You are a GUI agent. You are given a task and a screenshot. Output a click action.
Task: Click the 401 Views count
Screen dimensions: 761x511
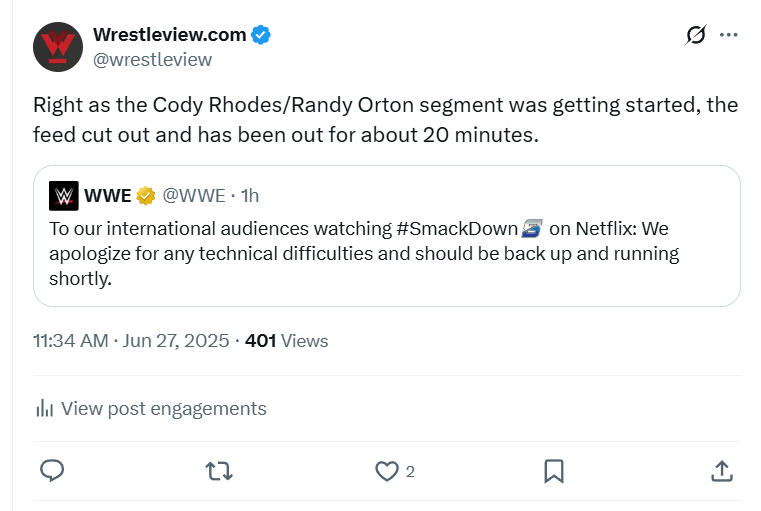[286, 341]
